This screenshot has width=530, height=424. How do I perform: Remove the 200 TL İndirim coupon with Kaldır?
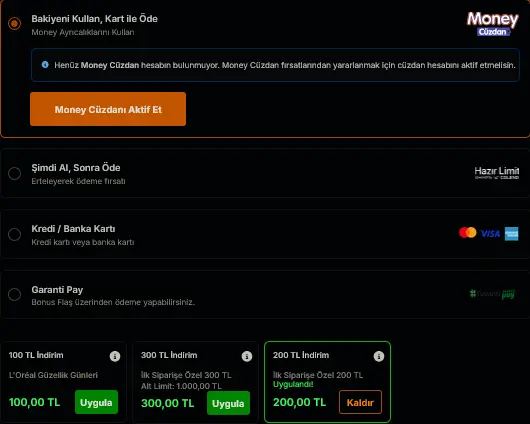click(360, 402)
